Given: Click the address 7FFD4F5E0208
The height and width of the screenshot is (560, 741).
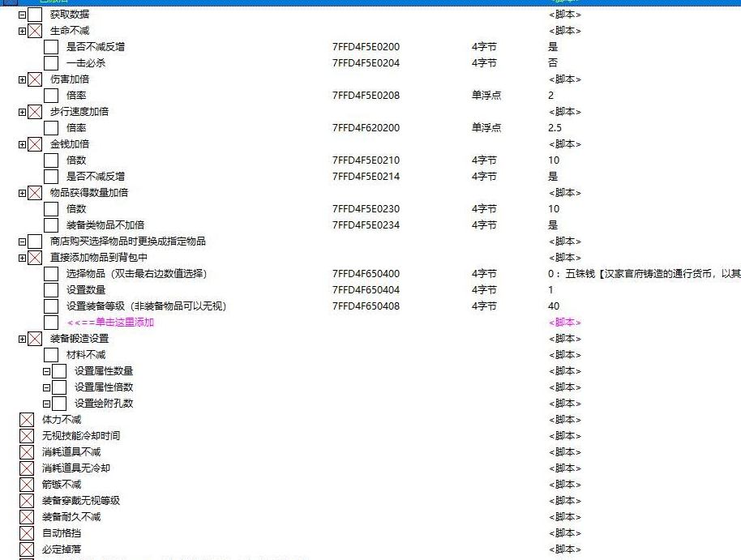Looking at the screenshot, I should [366, 96].
